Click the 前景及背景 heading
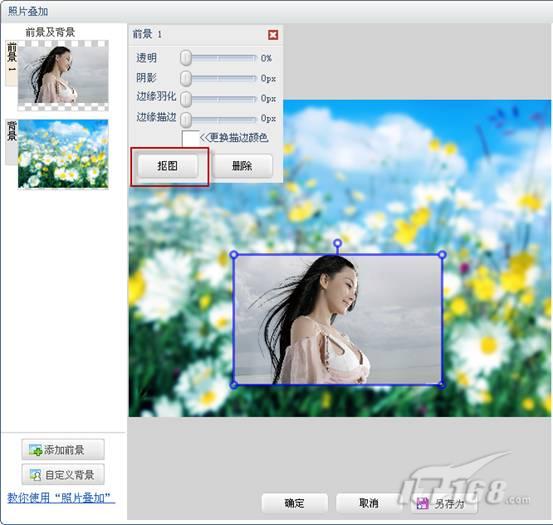553x525 pixels. (x=50, y=32)
